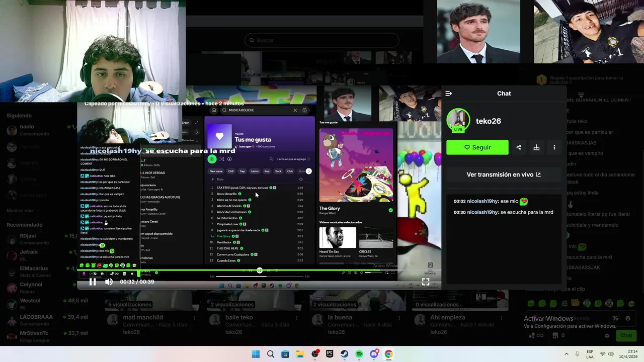Image resolution: width=644 pixels, height=362 pixels.
Task: Open the ESP LAA language switcher
Action: pos(590,354)
